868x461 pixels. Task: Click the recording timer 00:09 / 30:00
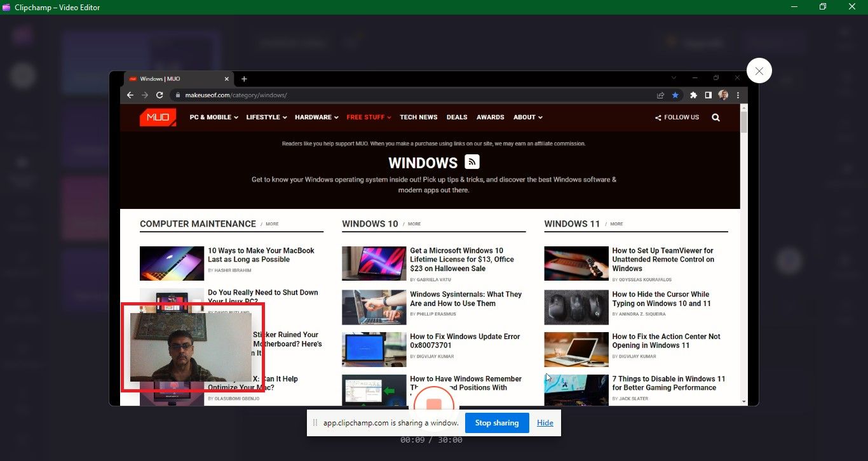click(x=431, y=440)
